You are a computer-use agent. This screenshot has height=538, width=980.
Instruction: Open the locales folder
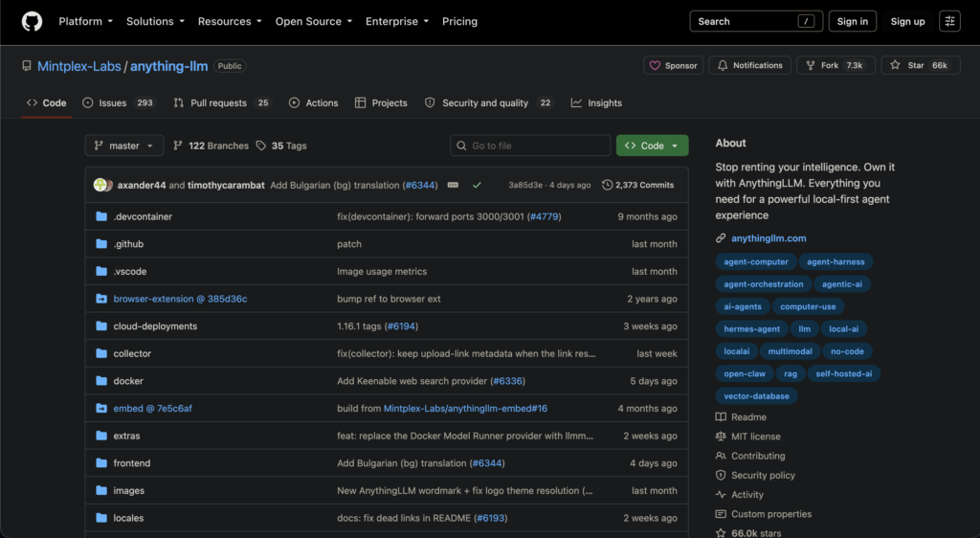(x=128, y=518)
